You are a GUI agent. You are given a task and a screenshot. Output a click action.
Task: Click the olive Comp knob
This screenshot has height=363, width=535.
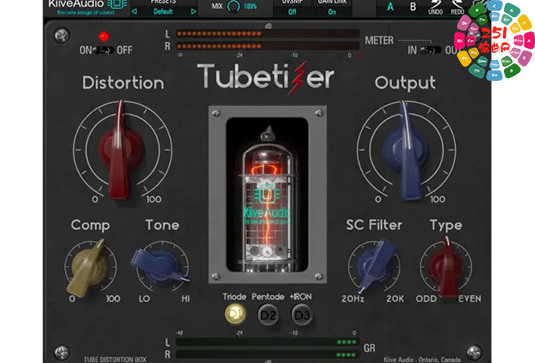click(89, 268)
